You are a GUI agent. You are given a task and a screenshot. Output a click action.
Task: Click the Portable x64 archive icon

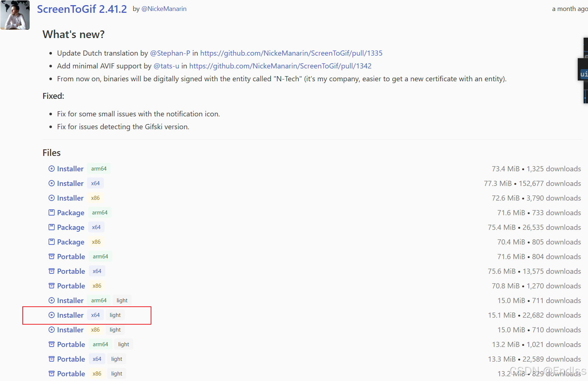pos(52,271)
